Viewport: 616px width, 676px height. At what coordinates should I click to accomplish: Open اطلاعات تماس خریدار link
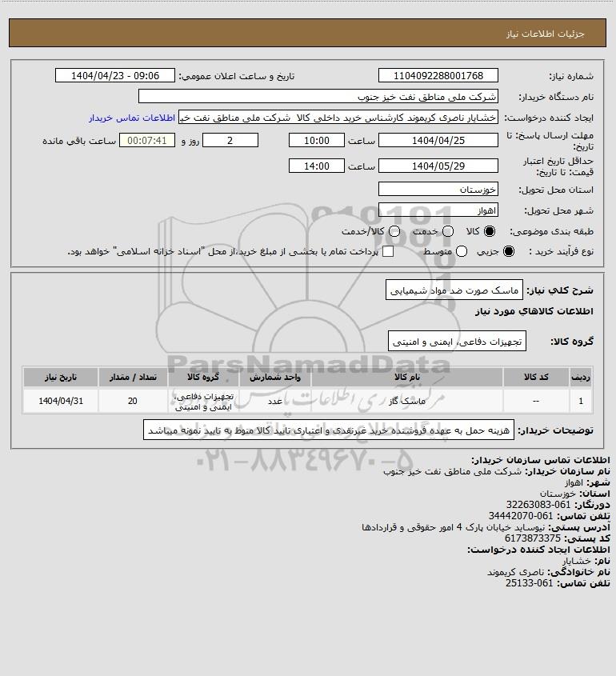[132, 118]
